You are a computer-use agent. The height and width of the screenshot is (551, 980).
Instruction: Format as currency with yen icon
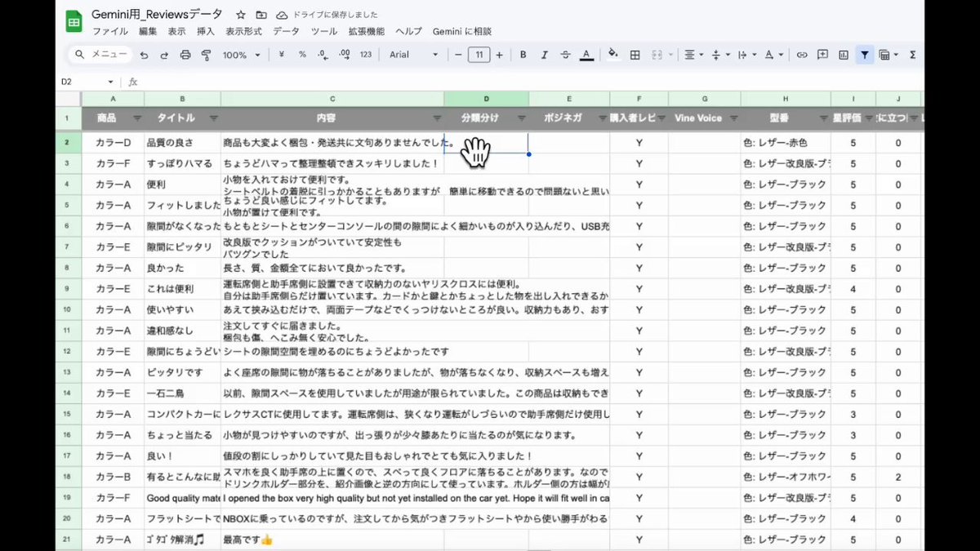[282, 55]
